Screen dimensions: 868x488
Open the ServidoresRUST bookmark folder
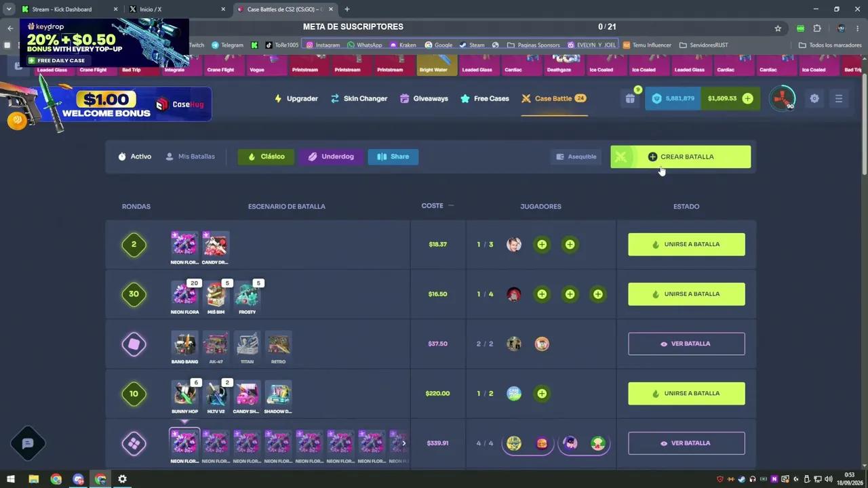pyautogui.click(x=703, y=45)
